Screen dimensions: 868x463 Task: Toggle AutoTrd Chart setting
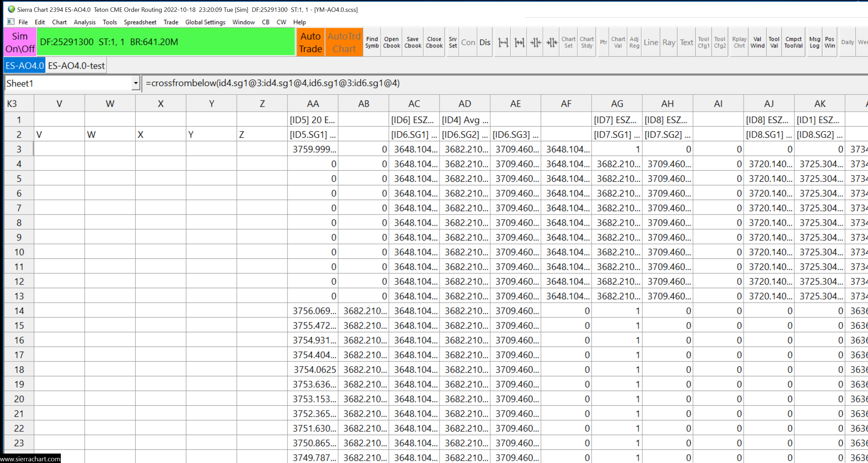(344, 42)
